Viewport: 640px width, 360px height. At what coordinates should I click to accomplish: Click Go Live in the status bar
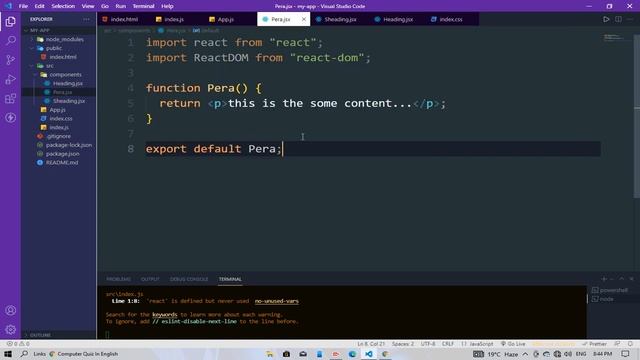[513, 344]
